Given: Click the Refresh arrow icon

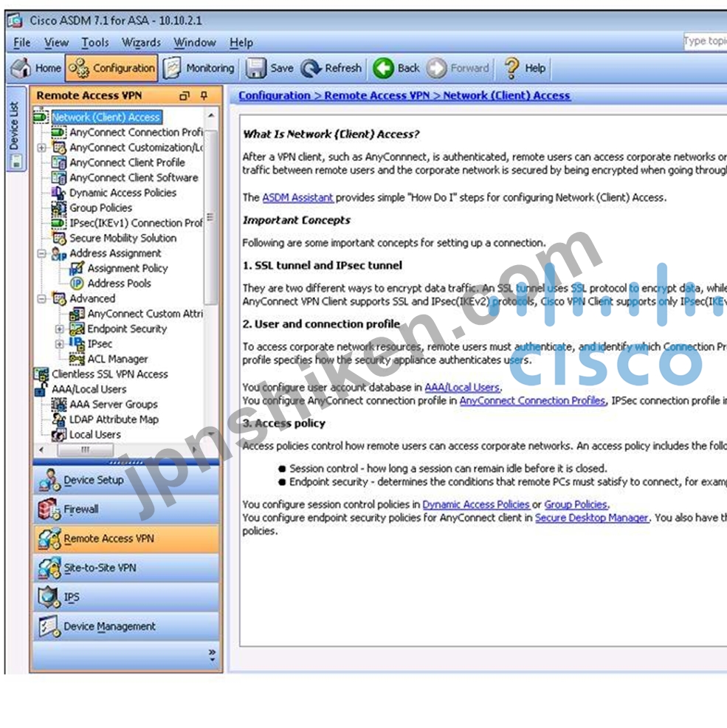Looking at the screenshot, I should [x=311, y=68].
